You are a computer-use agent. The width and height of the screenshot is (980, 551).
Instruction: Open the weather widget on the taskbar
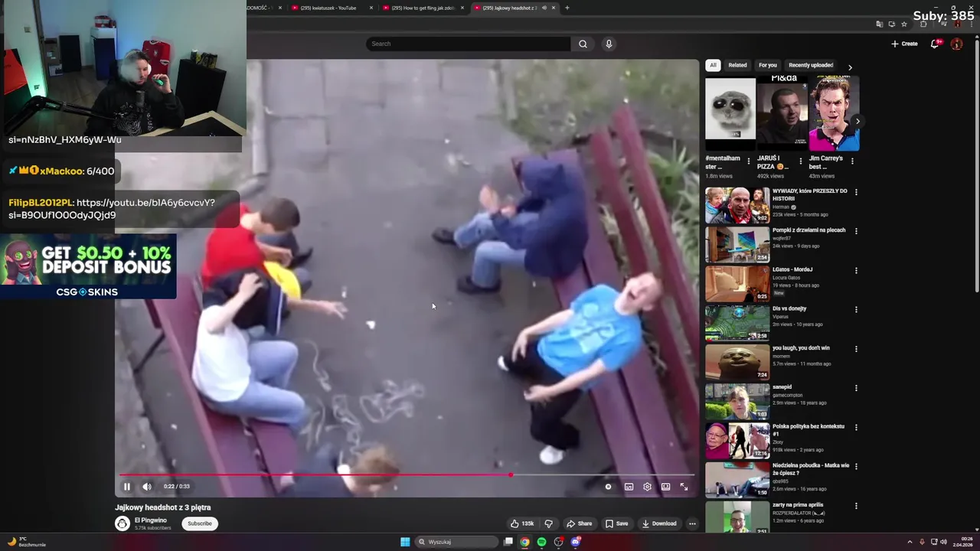27,542
